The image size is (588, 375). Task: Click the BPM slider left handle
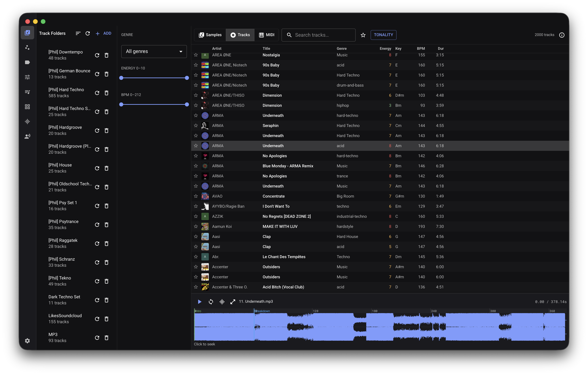click(x=121, y=104)
